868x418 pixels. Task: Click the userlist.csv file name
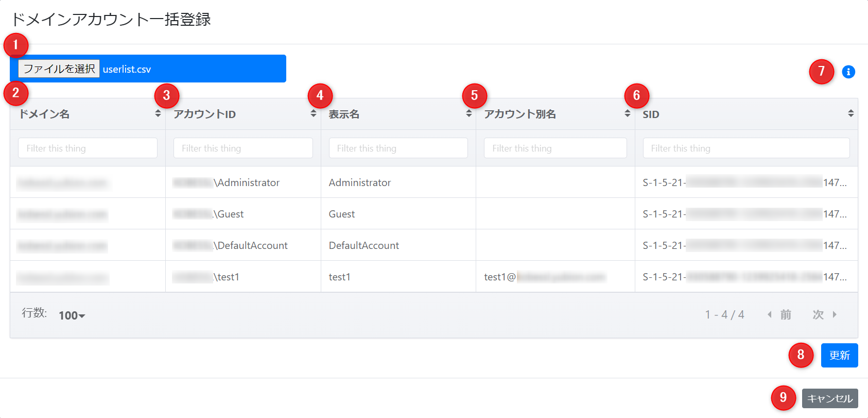point(127,69)
